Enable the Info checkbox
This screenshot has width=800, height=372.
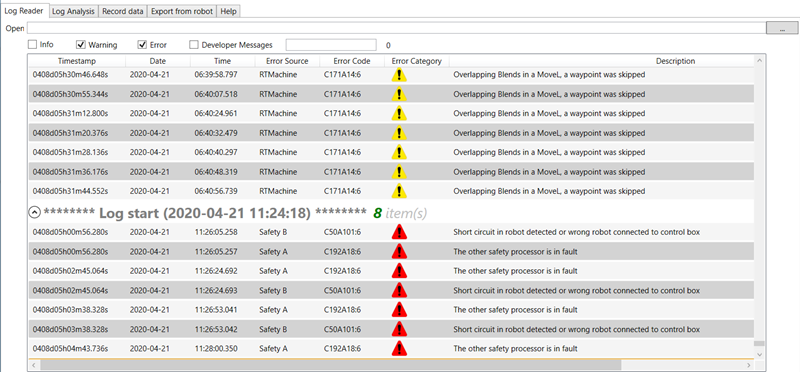(x=32, y=44)
